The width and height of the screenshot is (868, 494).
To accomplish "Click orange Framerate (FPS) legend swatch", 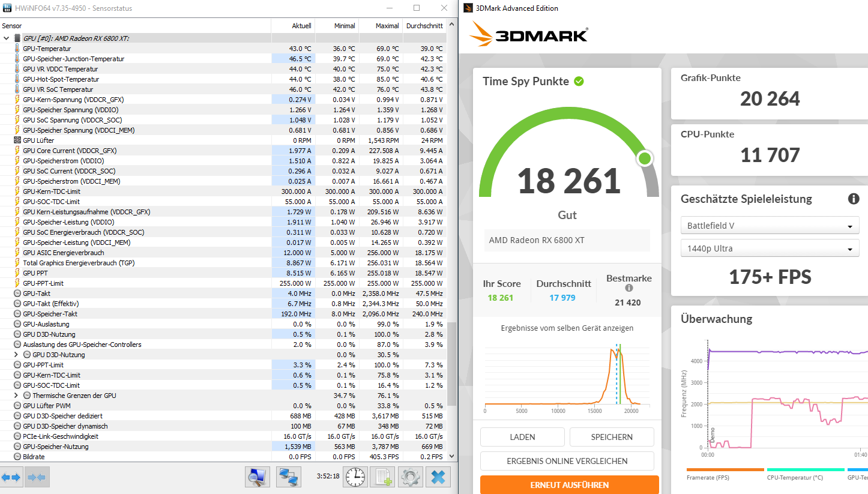I will click(x=725, y=469).
